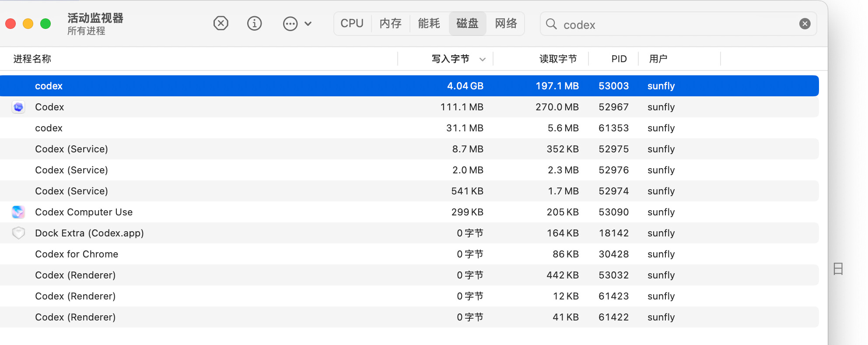Switch to the 网络 tab
This screenshot has height=345, width=868.
(506, 23)
